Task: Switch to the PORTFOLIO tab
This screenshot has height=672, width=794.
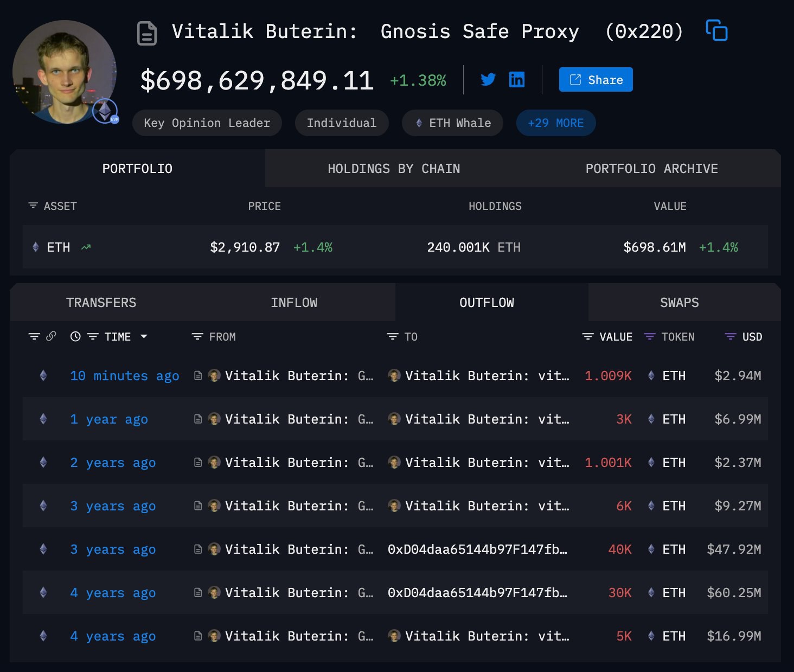Action: click(137, 169)
